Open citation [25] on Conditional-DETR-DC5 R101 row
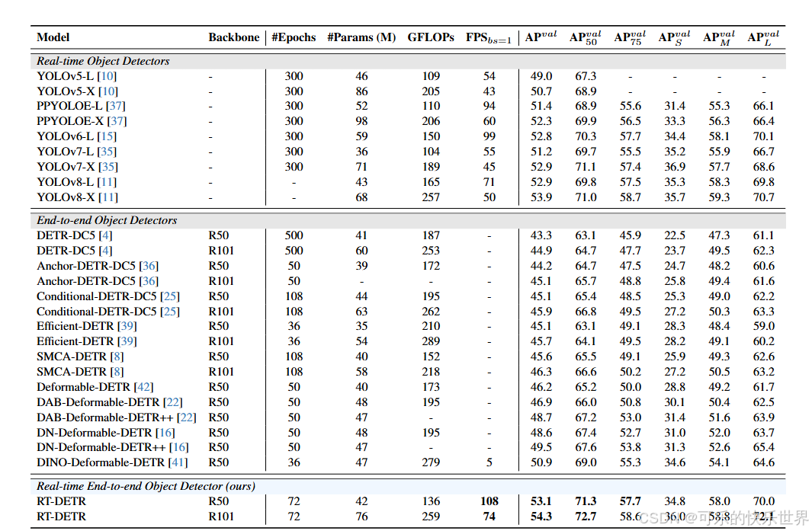Screen dimensions: 812x531 coord(170,312)
